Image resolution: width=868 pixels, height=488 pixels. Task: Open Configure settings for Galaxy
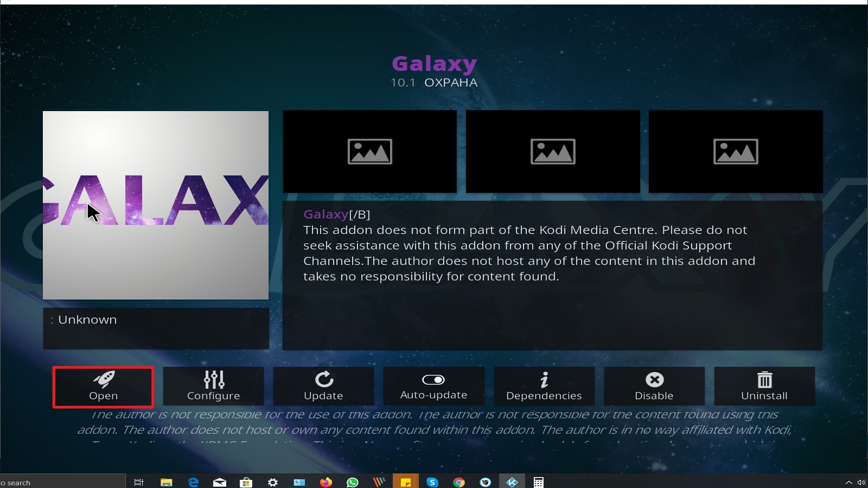(x=213, y=387)
